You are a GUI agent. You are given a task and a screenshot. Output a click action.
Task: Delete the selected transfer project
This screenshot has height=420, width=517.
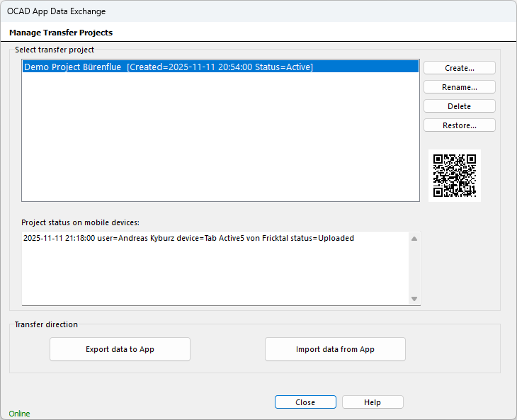tap(460, 106)
